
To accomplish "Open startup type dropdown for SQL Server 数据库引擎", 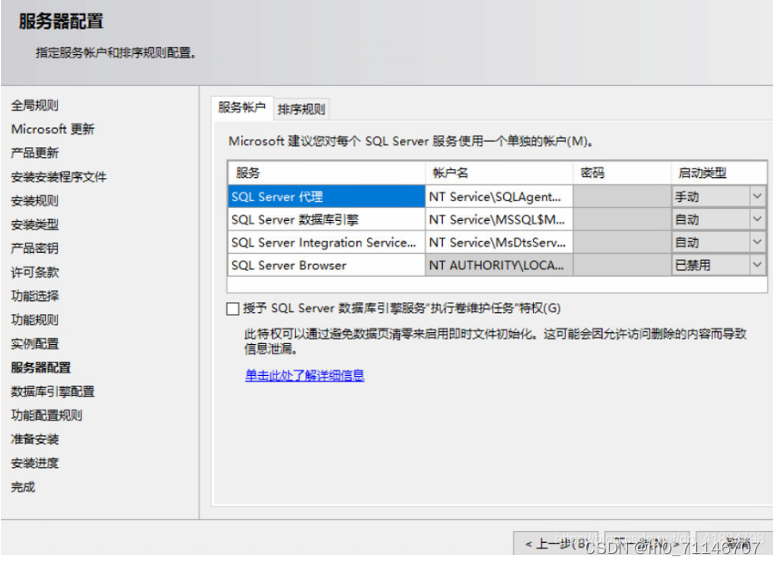I will pos(757,219).
